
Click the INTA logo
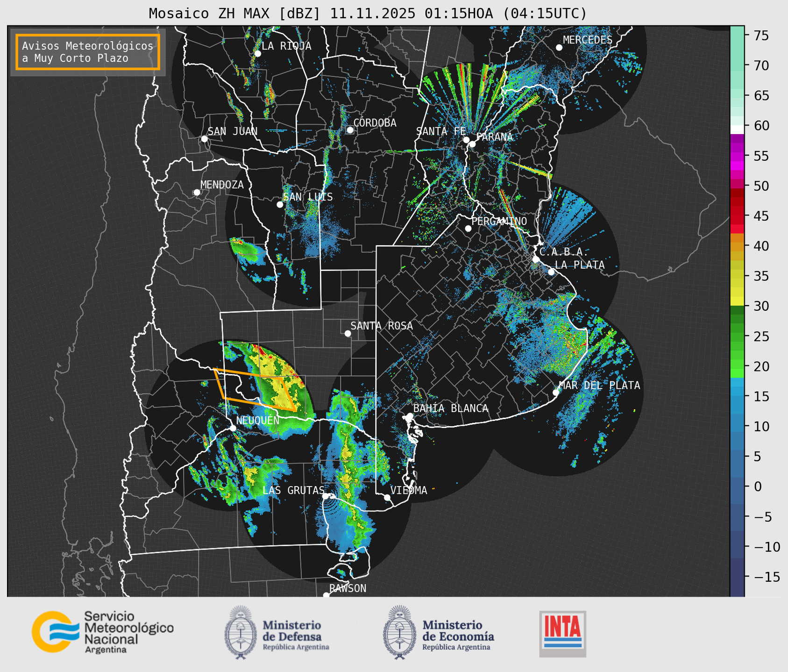click(x=563, y=634)
